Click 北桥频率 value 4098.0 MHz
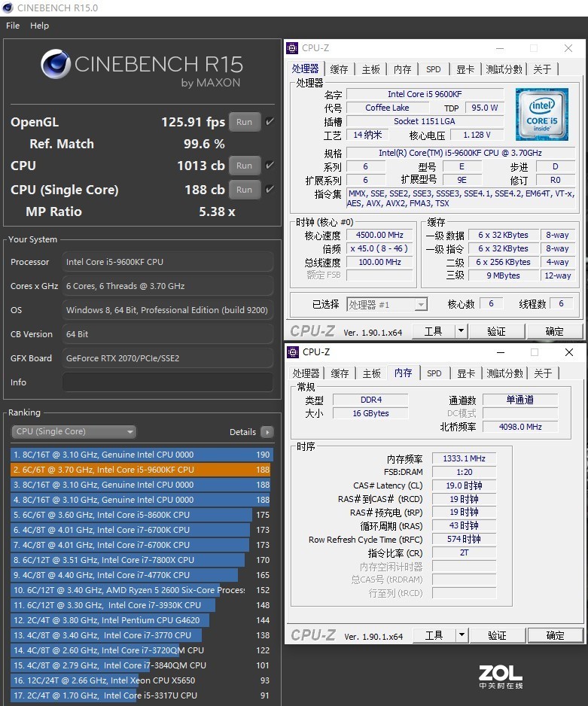Screen dimensions: 588x706 (520, 427)
